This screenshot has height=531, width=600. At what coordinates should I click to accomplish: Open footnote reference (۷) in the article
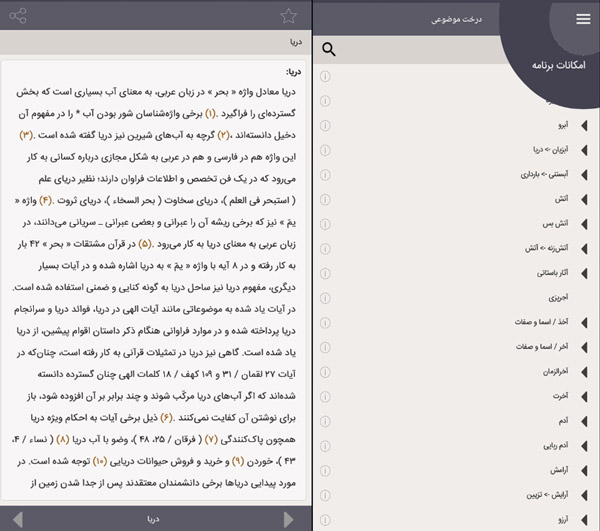(211, 440)
